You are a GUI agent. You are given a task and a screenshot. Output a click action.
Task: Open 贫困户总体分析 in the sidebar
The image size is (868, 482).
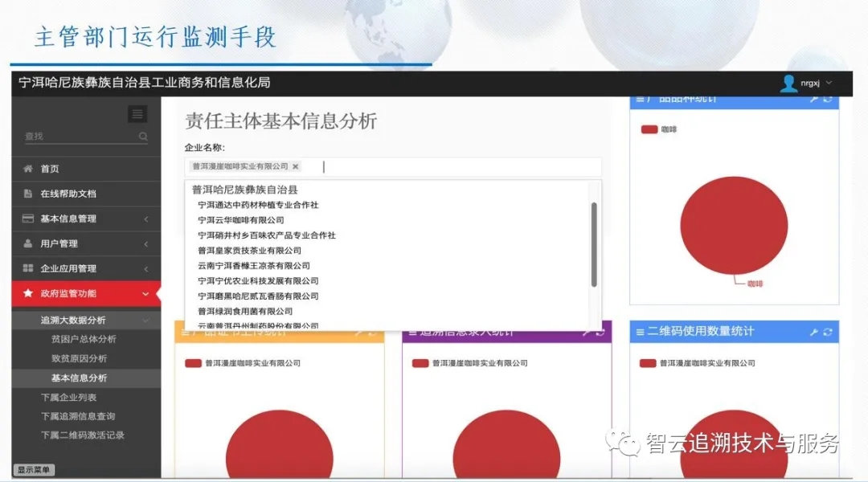(x=84, y=339)
